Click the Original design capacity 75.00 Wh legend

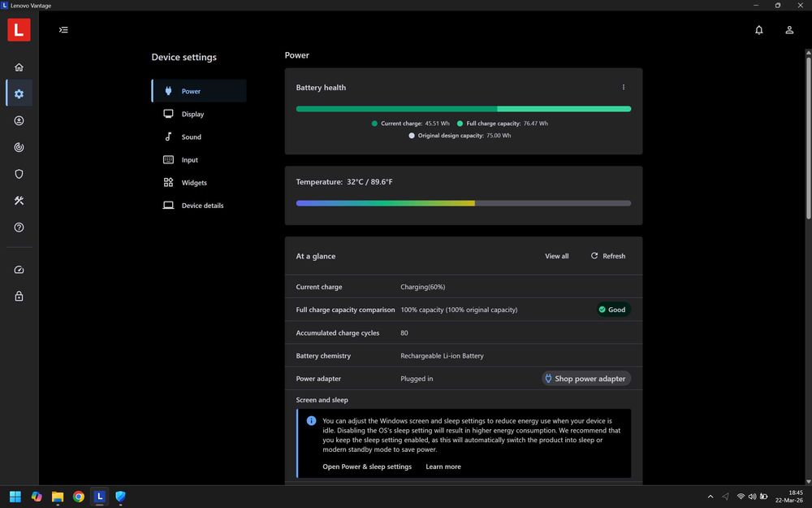(x=460, y=135)
